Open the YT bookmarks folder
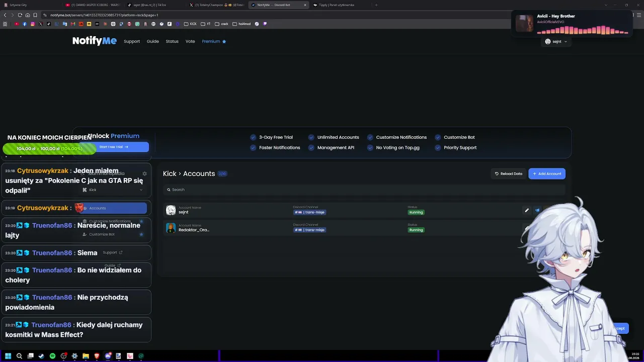This screenshot has height=362, width=644. (206, 24)
